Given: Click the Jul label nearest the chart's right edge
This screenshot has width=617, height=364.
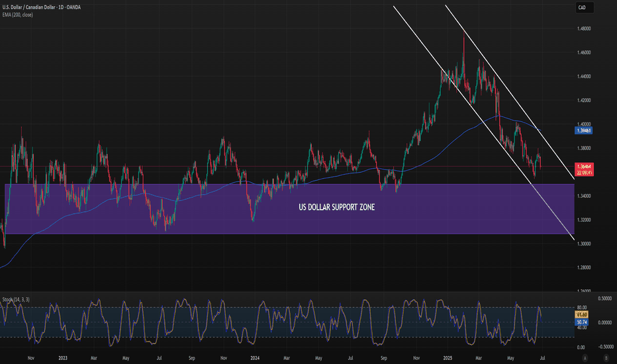Looking at the screenshot, I should click(542, 358).
